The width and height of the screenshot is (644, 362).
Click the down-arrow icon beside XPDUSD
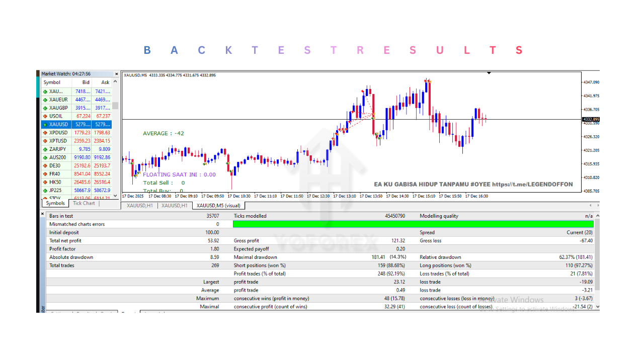click(45, 133)
